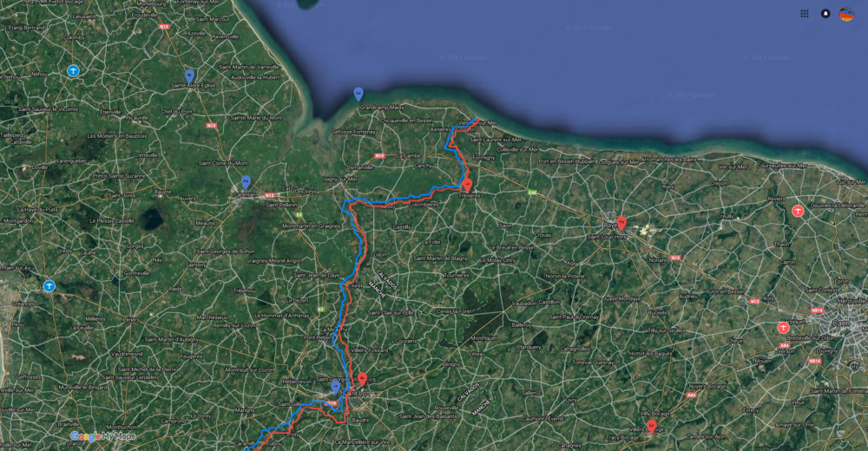The height and width of the screenshot is (451, 868).
Task: Open the notifications bell
Action: pyautogui.click(x=825, y=14)
